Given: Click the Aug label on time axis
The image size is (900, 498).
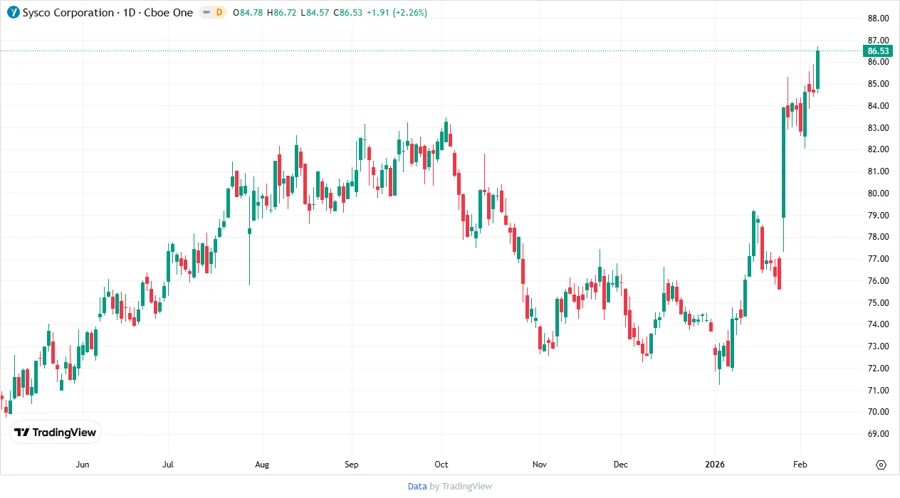Looking at the screenshot, I should coord(262,464).
